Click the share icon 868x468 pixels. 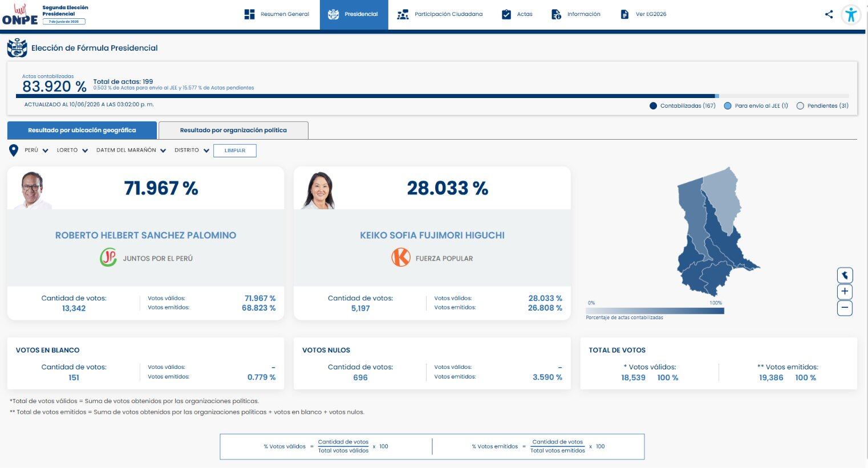[829, 14]
